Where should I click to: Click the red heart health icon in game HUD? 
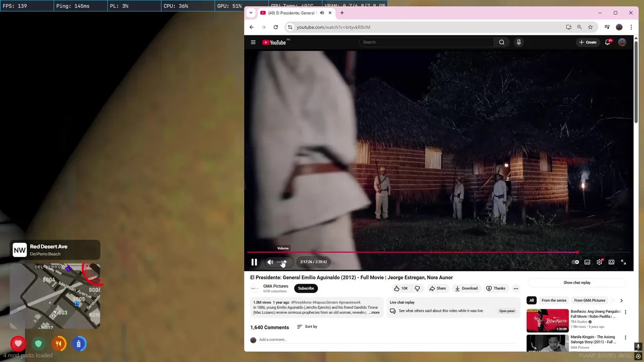[x=18, y=344]
